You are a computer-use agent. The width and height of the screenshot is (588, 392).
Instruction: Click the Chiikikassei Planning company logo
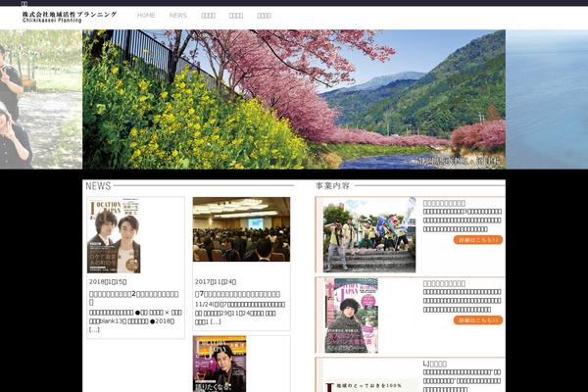(x=70, y=17)
